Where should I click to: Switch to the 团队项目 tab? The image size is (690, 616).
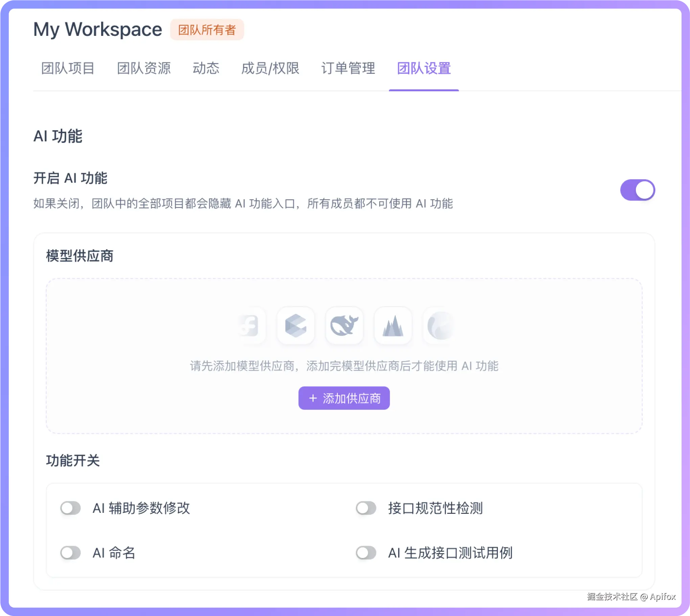coord(68,68)
